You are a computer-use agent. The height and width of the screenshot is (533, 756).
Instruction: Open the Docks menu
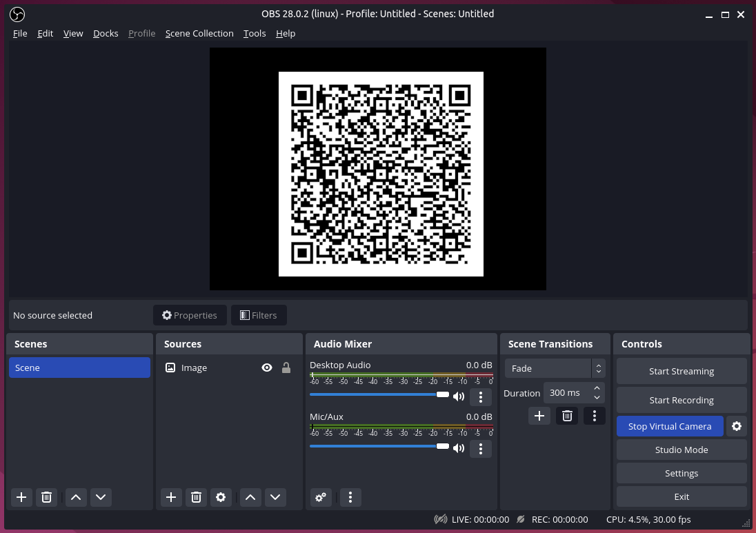click(106, 33)
